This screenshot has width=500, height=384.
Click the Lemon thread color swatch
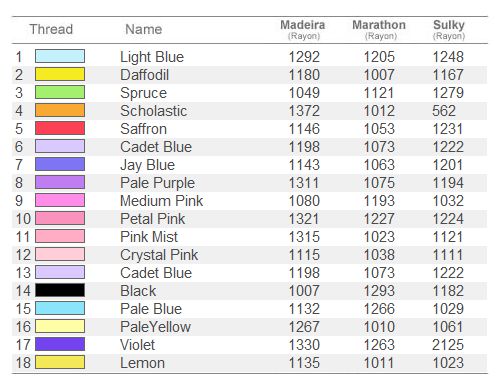coord(60,362)
